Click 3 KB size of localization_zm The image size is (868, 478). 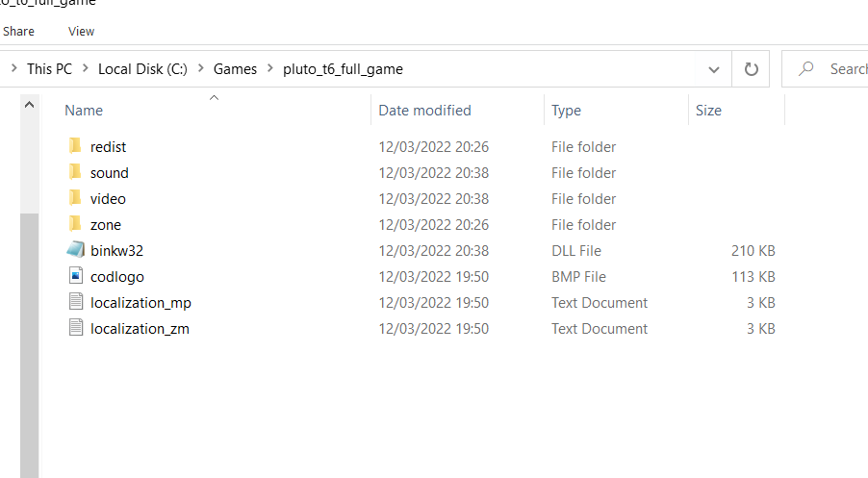[x=760, y=329]
